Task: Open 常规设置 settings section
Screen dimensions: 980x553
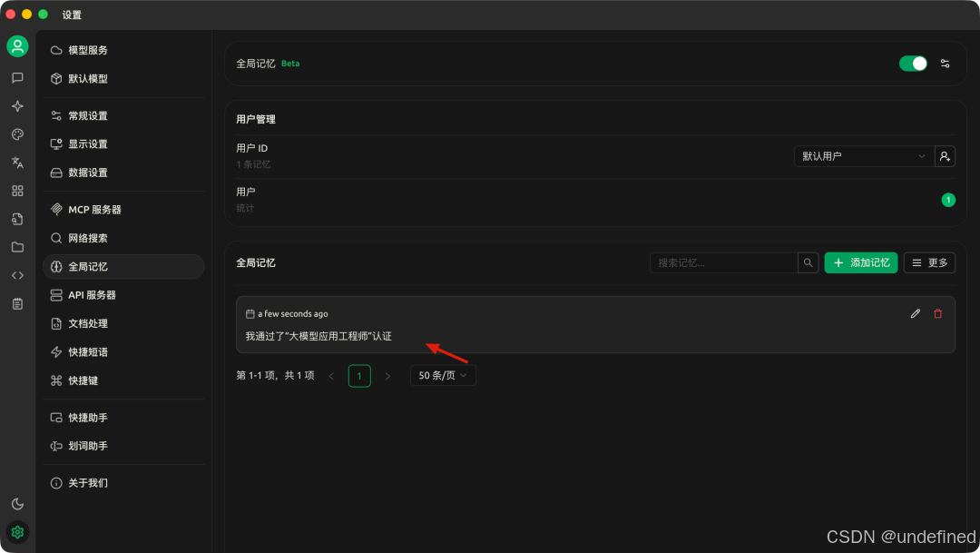Action: click(123, 115)
